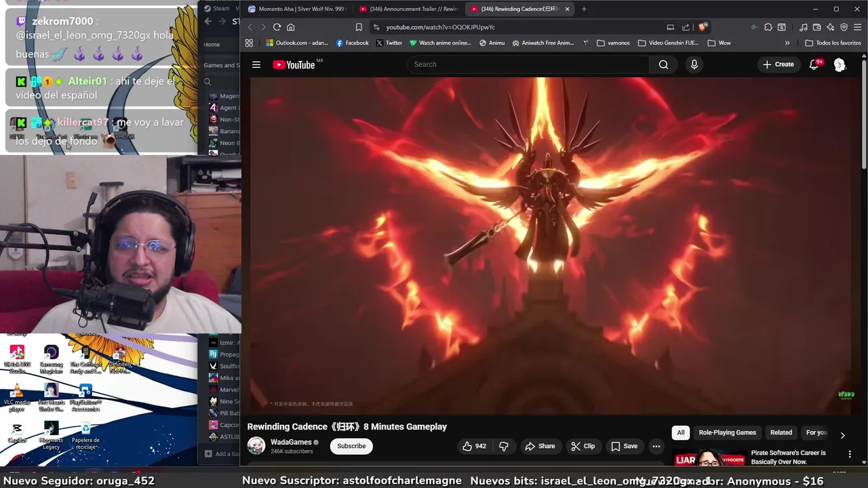Show hidden bookmarks with double chevron
Viewport: 868px width, 488px height.
(787, 43)
